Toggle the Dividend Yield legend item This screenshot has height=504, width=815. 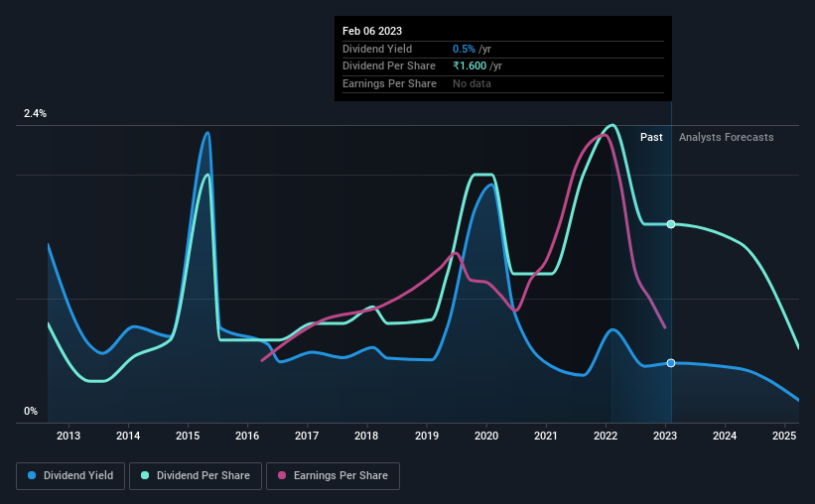click(x=70, y=476)
